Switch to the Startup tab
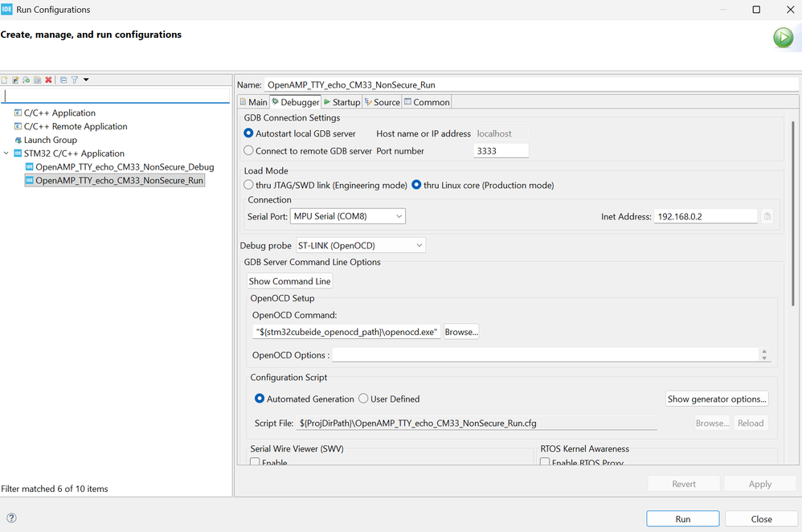The width and height of the screenshot is (802, 532). pos(342,102)
